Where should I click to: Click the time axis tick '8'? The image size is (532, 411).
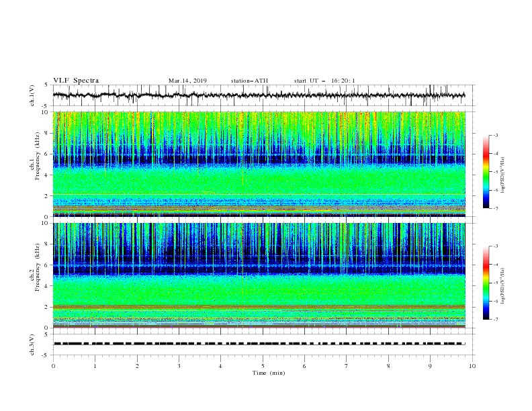(388, 366)
